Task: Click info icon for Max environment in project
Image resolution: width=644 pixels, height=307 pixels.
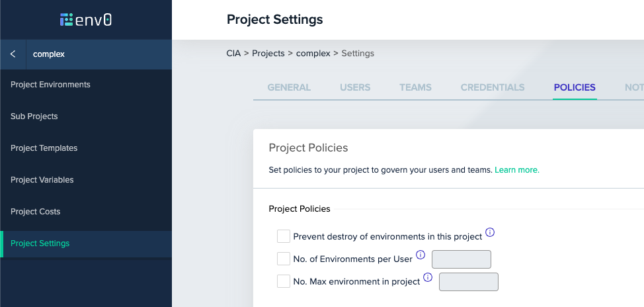Action: tap(428, 277)
